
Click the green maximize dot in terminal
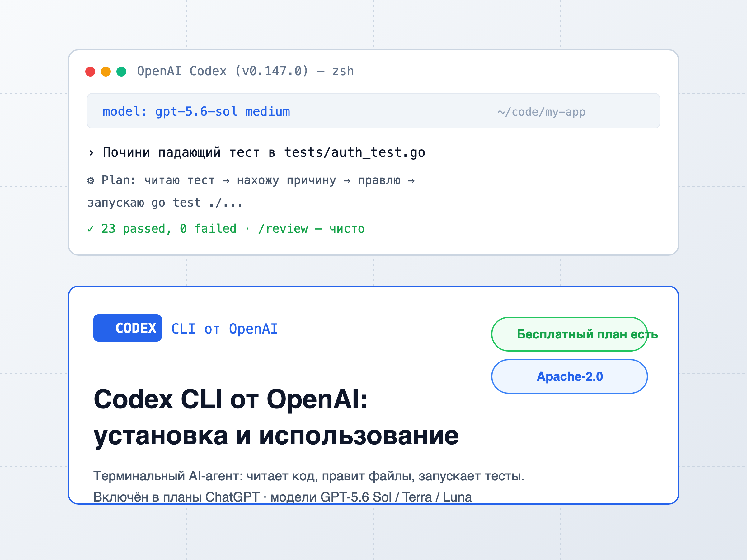[x=121, y=72]
